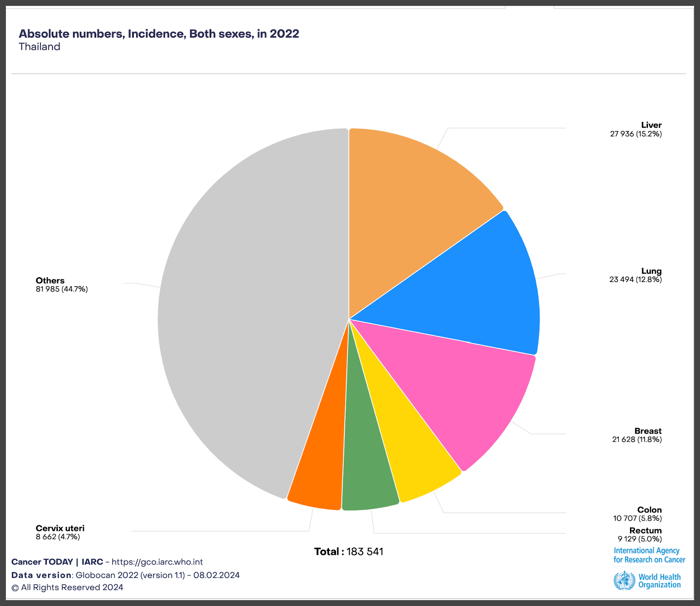Image resolution: width=700 pixels, height=606 pixels.
Task: Click the Others label
Action: pyautogui.click(x=50, y=281)
